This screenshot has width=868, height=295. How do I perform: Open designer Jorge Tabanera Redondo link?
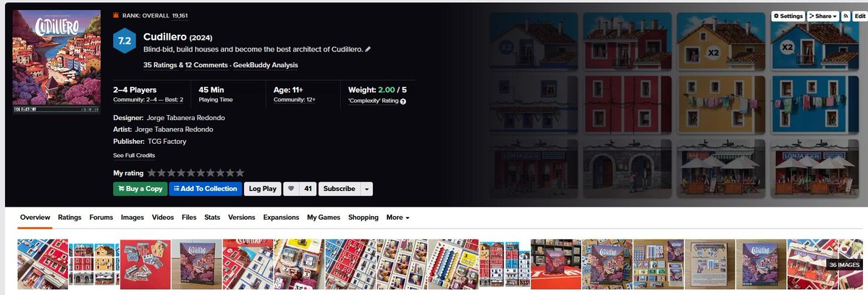pyautogui.click(x=185, y=118)
